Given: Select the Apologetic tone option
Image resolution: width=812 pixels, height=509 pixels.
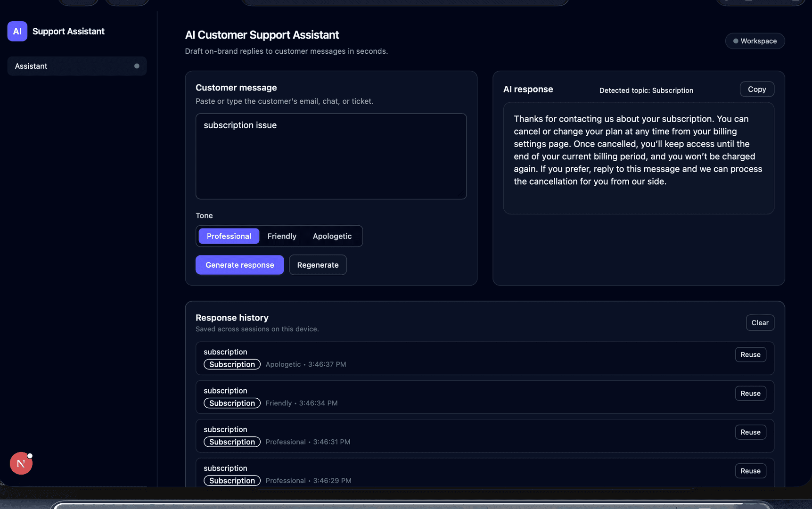Looking at the screenshot, I should [332, 236].
